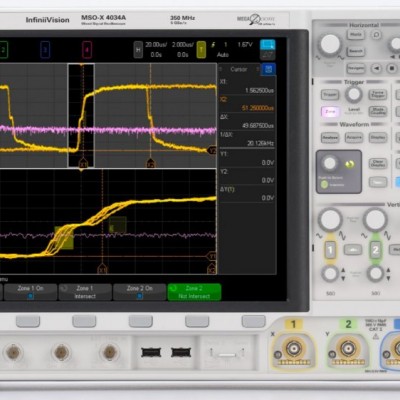
Task: Open Zone 1 Intersect option softkey
Action: (x=85, y=292)
